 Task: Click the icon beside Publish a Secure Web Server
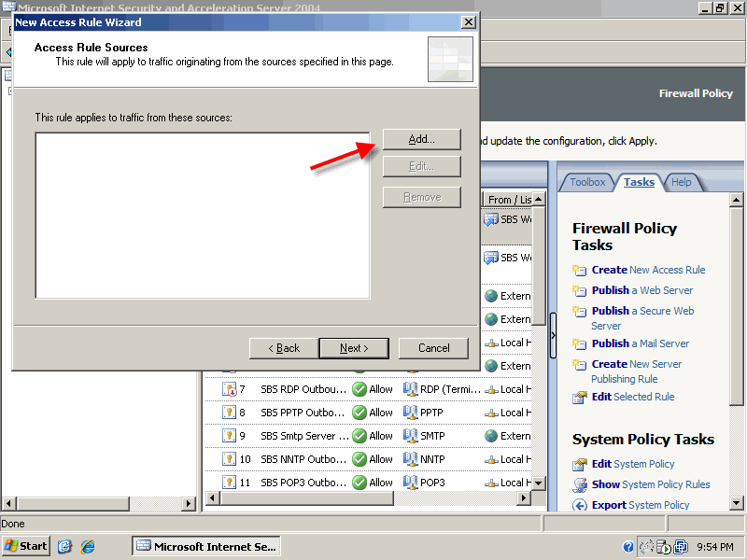[x=579, y=311]
